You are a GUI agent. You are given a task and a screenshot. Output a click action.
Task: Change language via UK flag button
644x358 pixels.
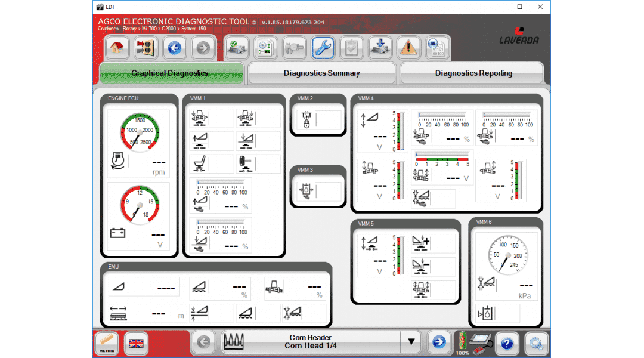pyautogui.click(x=136, y=343)
